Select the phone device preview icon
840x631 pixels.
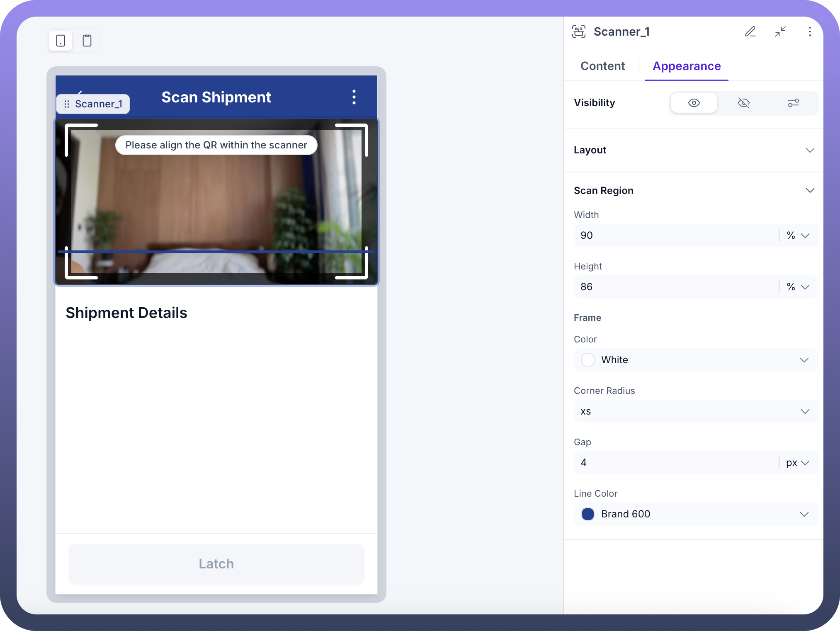61,41
